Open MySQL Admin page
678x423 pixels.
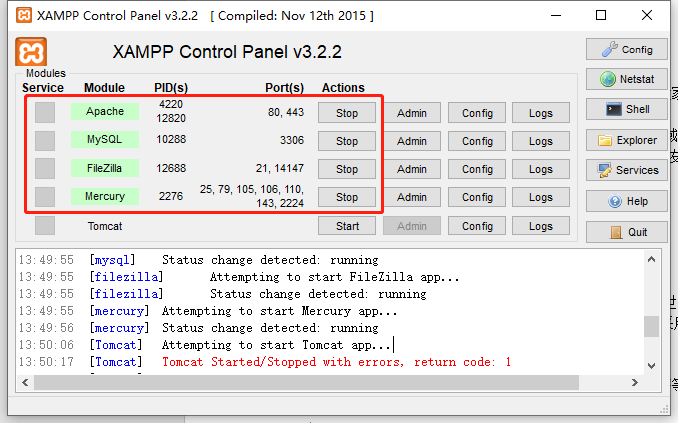click(x=412, y=141)
